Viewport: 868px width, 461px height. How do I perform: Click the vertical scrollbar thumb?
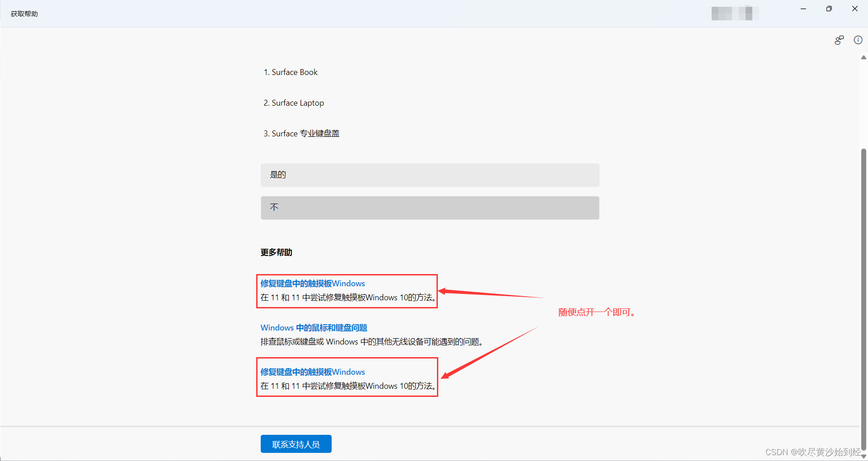click(x=863, y=299)
